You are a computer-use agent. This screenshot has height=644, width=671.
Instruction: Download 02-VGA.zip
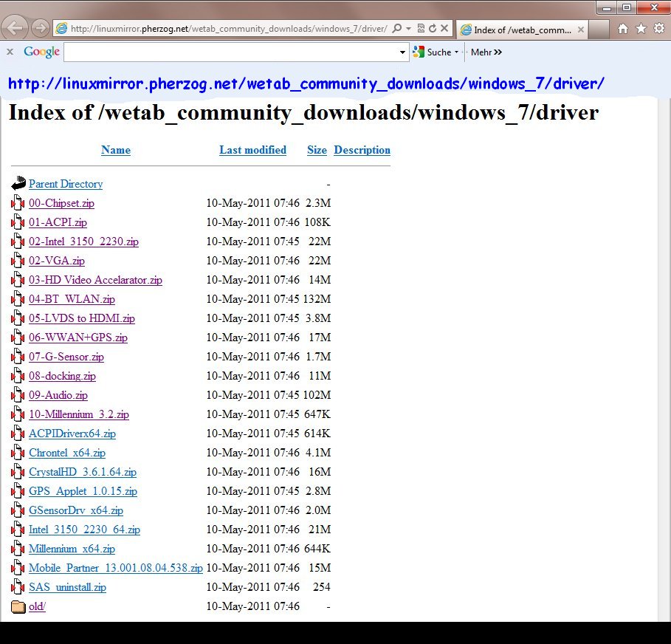(x=57, y=261)
